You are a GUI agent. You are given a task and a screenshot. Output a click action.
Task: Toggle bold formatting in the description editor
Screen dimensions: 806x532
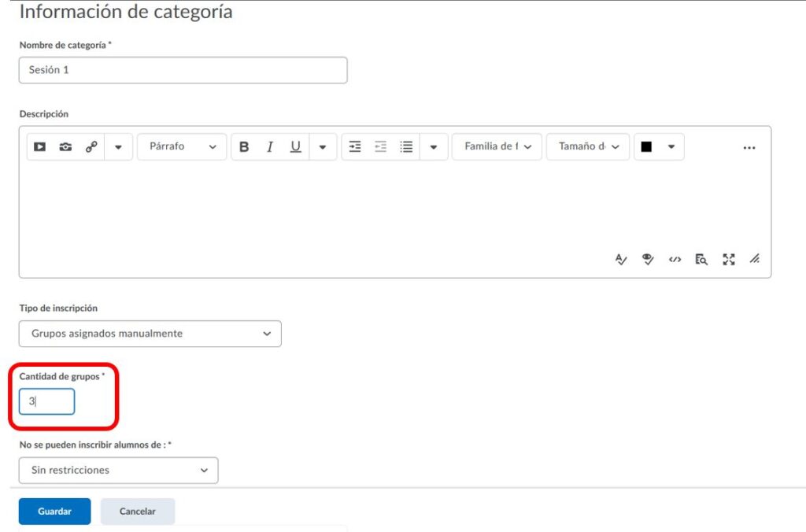point(244,147)
